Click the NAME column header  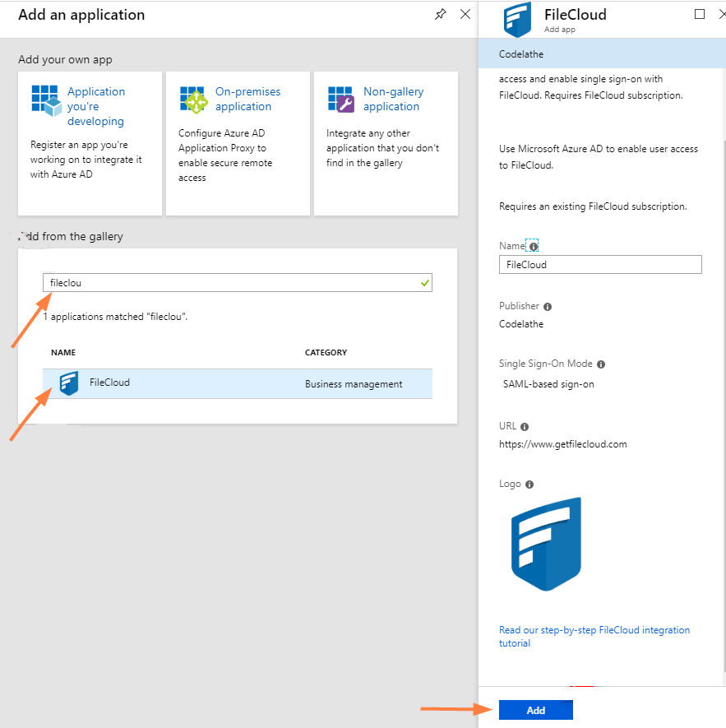tap(63, 352)
